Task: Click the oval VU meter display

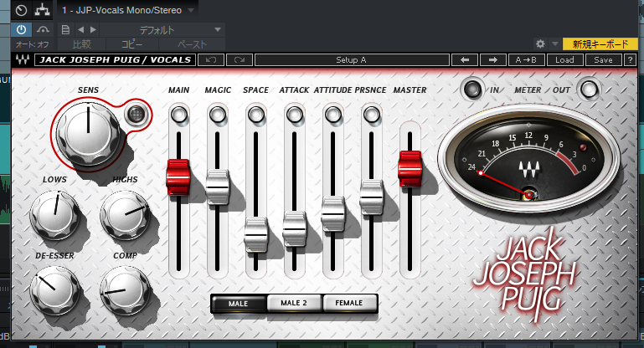Action: [x=529, y=158]
